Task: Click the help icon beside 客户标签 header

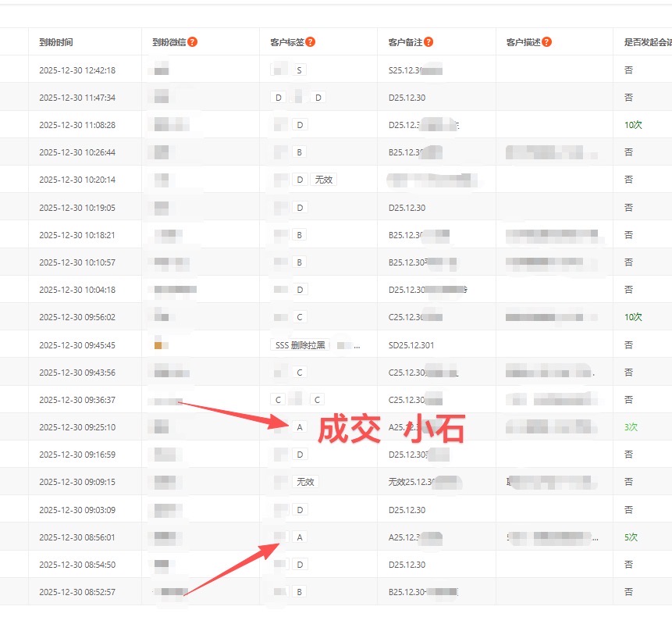Action: click(311, 42)
